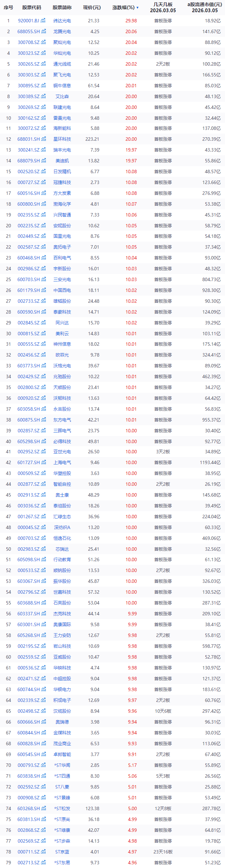Click the 10天6板 cell for 汉缆股份
Viewport: 225px width, 868px height.
[x=163, y=711]
